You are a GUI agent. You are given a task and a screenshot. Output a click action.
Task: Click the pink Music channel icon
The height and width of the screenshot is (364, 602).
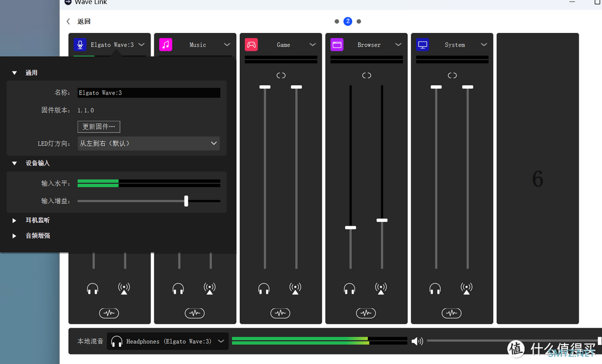[166, 45]
